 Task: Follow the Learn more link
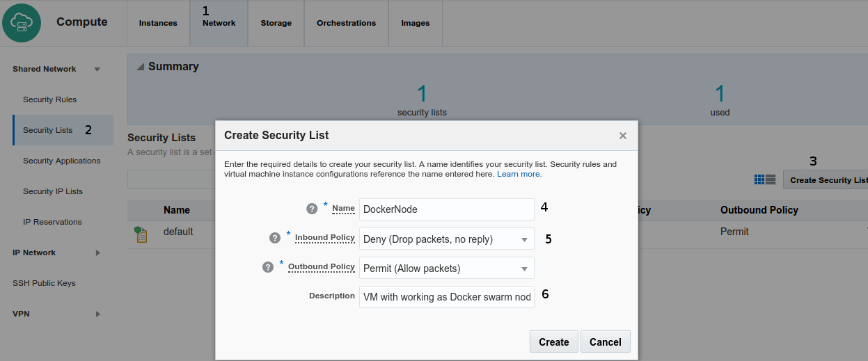pyautogui.click(x=519, y=174)
